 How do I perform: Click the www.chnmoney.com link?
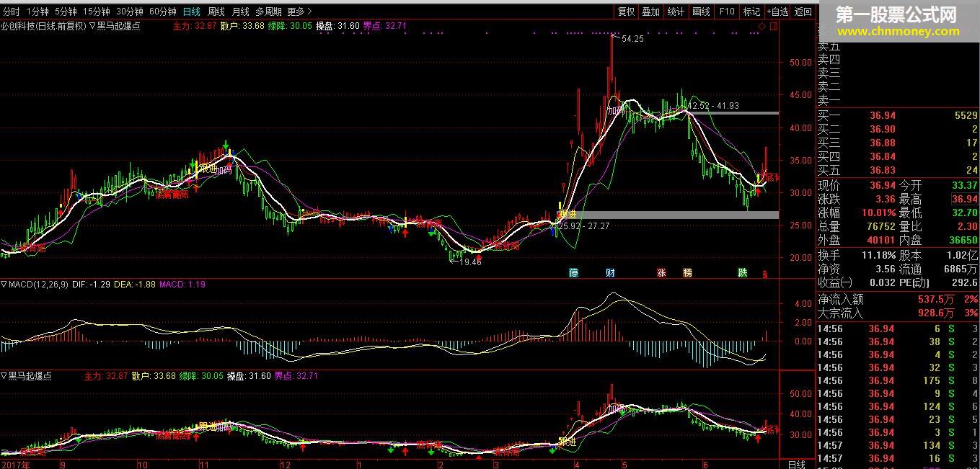[898, 31]
